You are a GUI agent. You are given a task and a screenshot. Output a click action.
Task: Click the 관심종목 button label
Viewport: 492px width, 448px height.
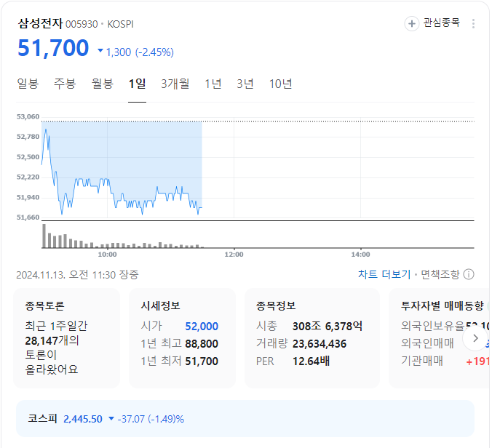coord(441,23)
